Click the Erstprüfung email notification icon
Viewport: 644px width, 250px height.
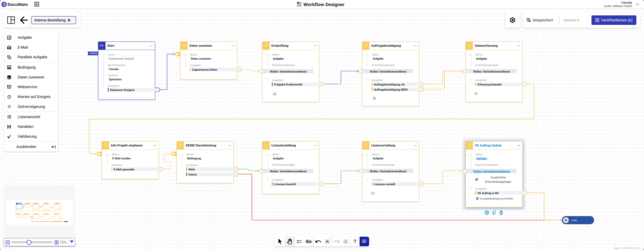point(275,94)
